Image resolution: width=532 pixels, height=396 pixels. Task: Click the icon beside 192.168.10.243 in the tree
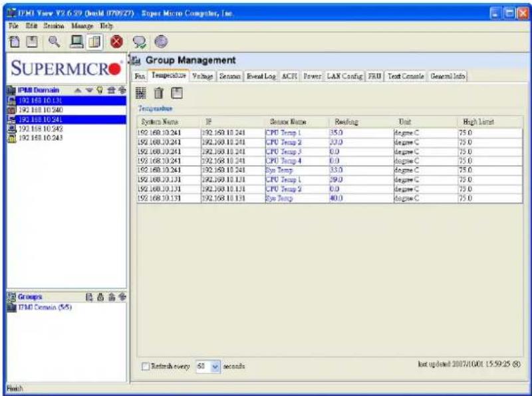click(x=11, y=138)
